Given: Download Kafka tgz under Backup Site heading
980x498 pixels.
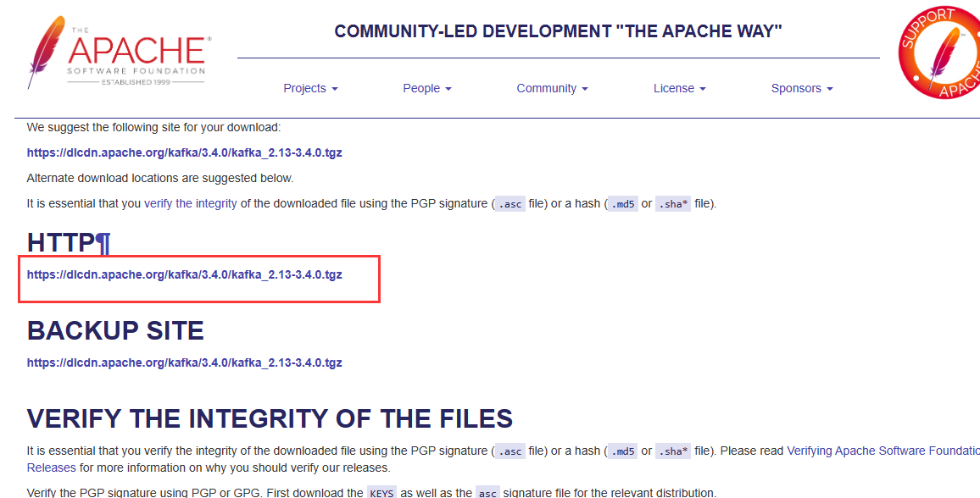Looking at the screenshot, I should [184, 362].
